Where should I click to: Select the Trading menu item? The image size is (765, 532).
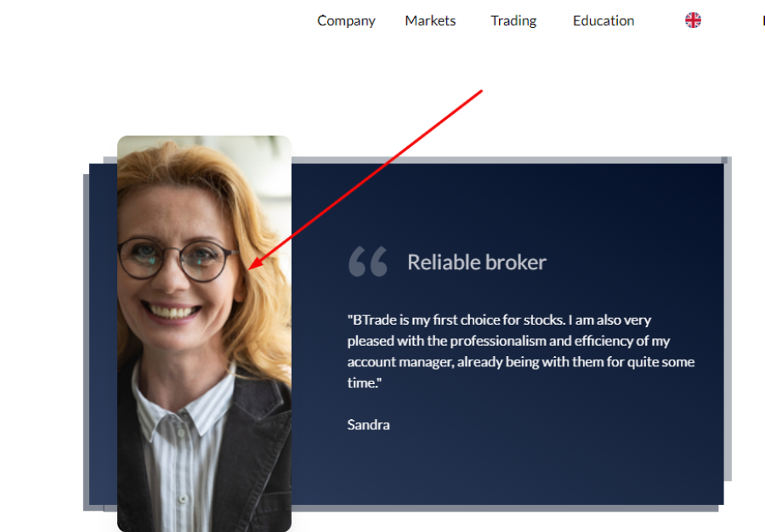(513, 21)
